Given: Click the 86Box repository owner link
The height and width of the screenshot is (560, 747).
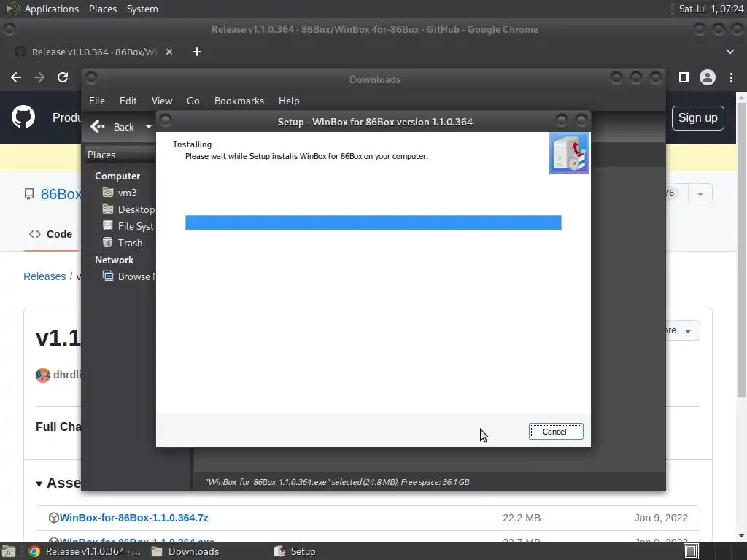Looking at the screenshot, I should (x=61, y=194).
